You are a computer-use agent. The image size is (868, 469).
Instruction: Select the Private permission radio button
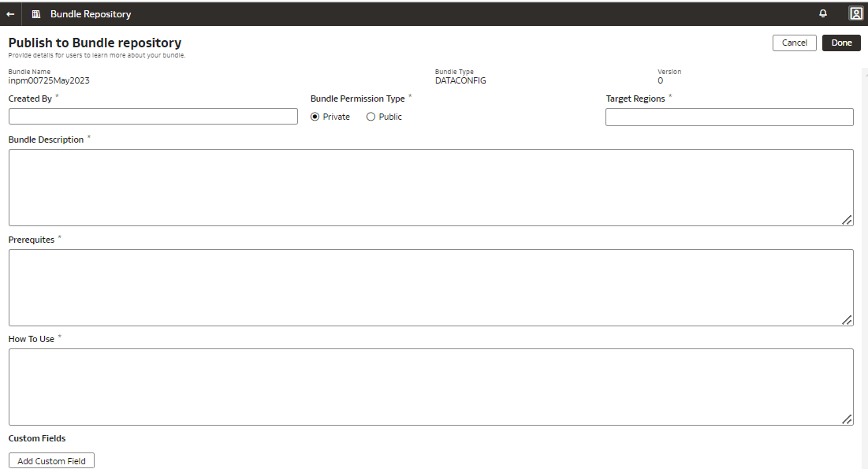point(315,116)
